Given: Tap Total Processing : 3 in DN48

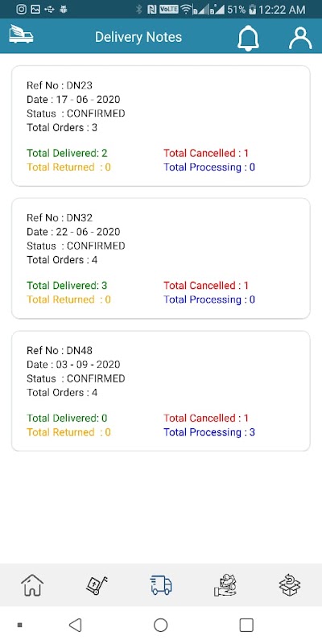Looking at the screenshot, I should (x=209, y=432).
